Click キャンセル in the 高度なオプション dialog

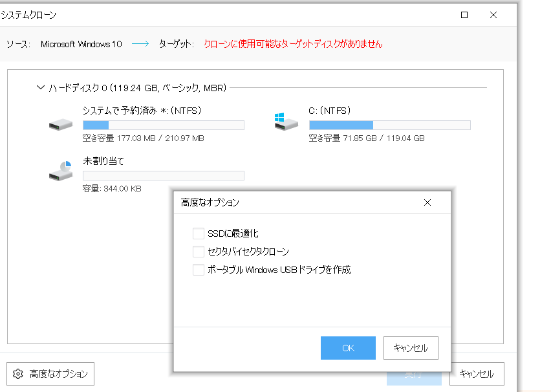pos(411,348)
